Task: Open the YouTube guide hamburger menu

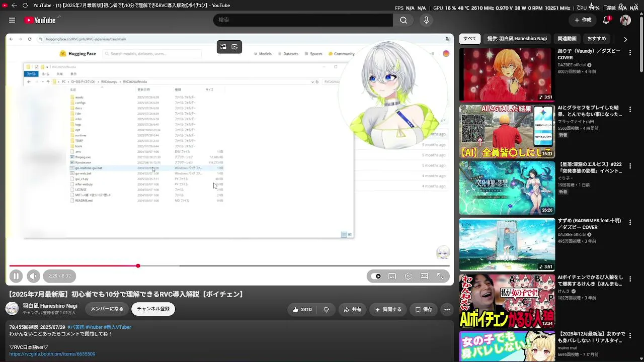Action: pos(12,20)
